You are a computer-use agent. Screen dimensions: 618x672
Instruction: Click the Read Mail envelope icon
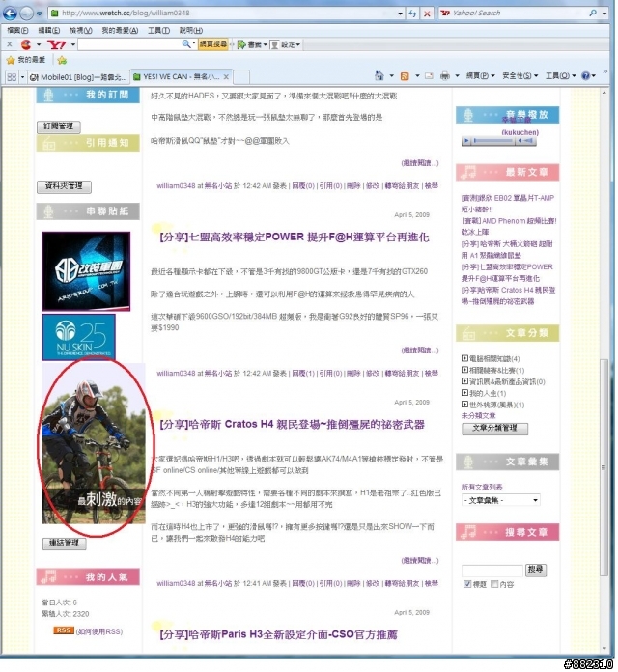coord(429,76)
